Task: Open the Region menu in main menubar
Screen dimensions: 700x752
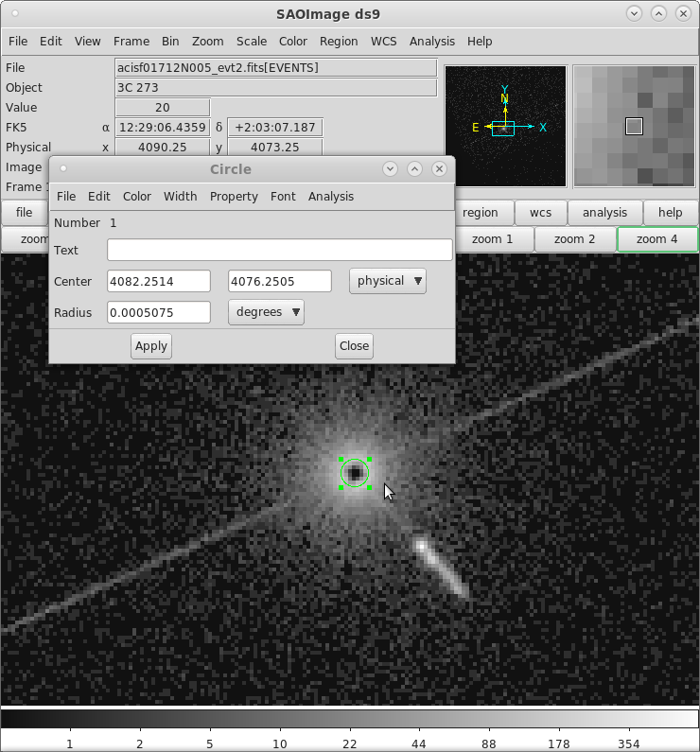Action: [x=339, y=42]
